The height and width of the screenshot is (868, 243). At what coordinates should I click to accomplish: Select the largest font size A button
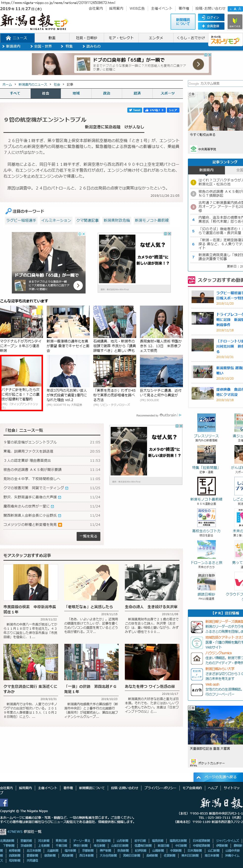click(240, 9)
